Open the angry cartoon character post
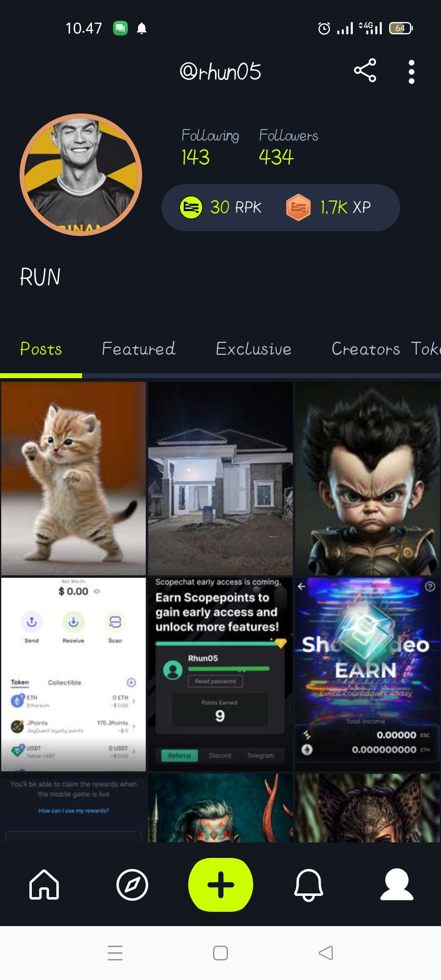Image resolution: width=441 pixels, height=980 pixels. (x=367, y=479)
